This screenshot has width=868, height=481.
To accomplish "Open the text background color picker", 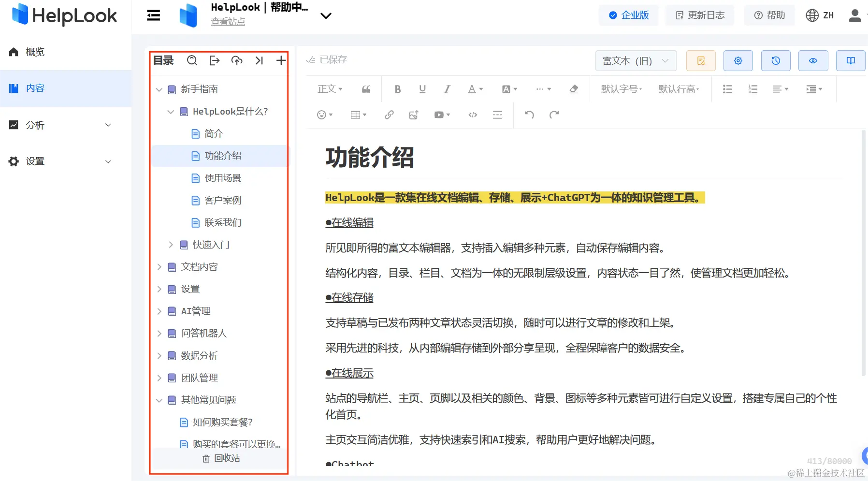I will coord(509,89).
